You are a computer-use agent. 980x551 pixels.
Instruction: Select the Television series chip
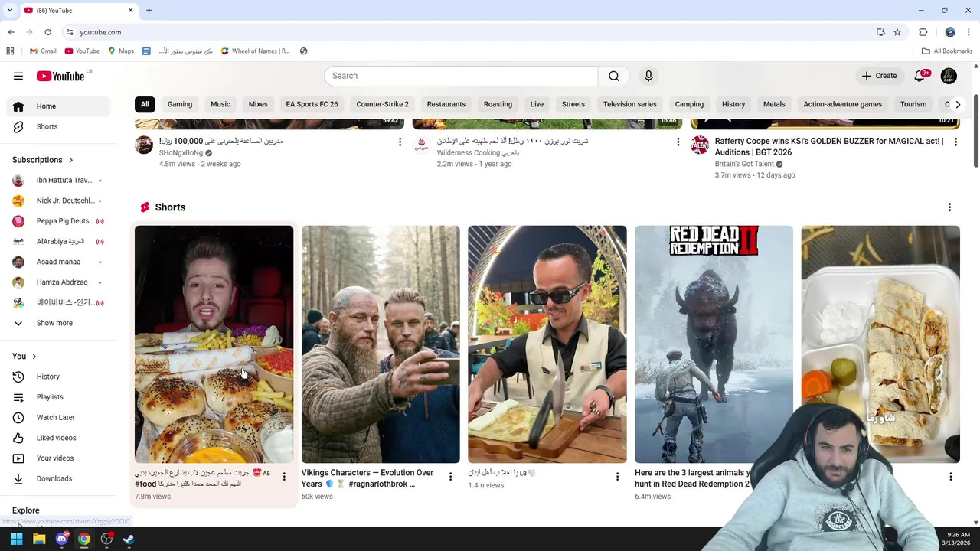pos(629,104)
